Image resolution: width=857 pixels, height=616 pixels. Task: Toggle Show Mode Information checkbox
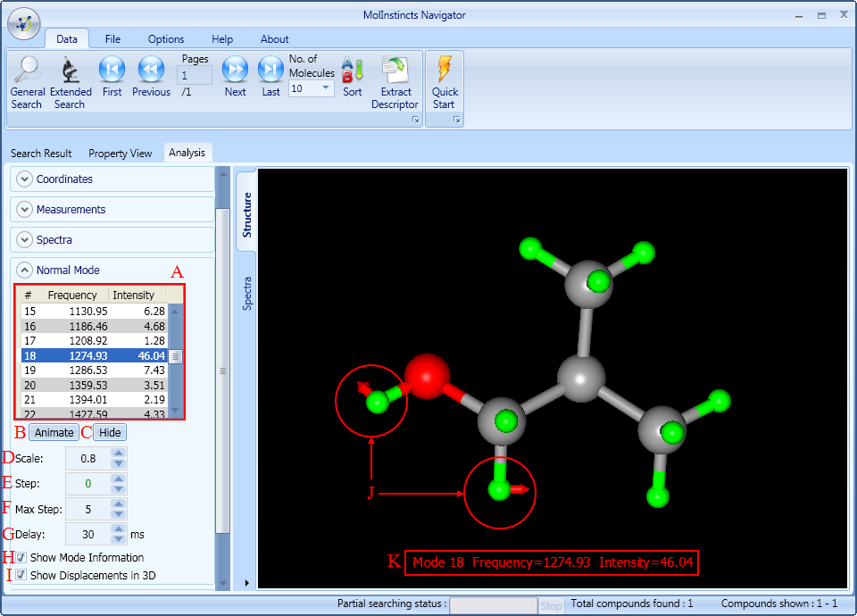pos(21,557)
